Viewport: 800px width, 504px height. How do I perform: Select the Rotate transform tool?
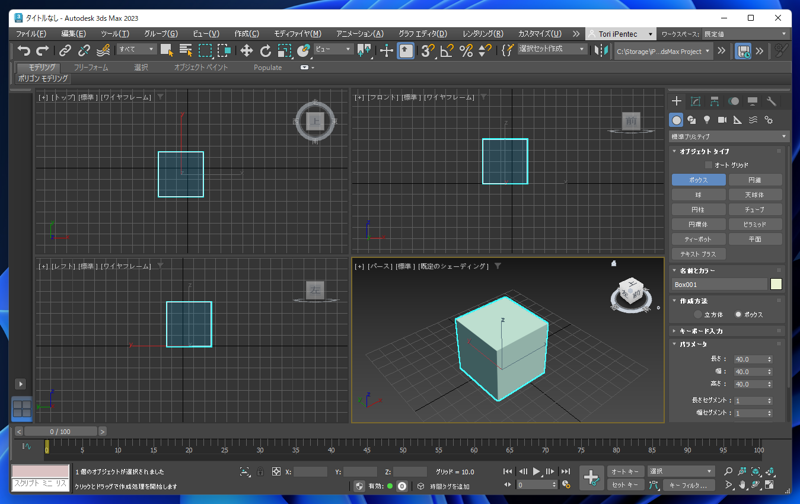pyautogui.click(x=265, y=50)
